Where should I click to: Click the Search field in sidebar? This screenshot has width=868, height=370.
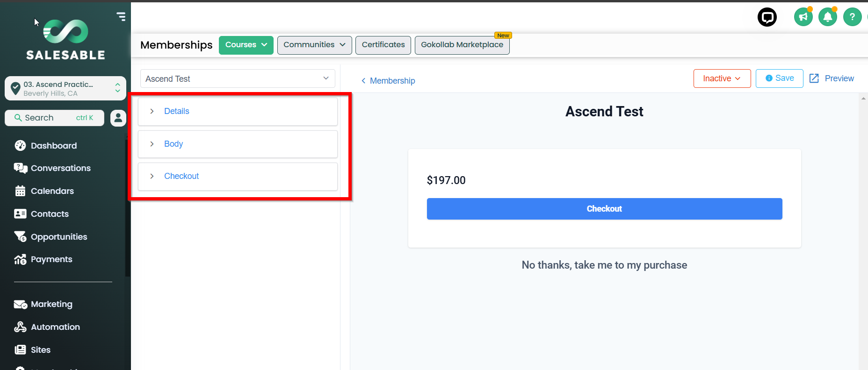(x=54, y=118)
